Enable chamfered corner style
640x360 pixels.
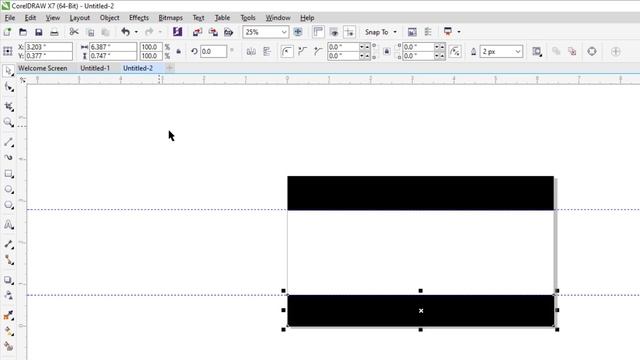pyautogui.click(x=318, y=51)
